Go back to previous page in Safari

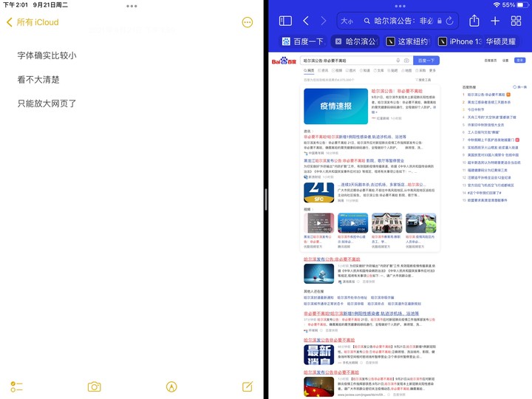tap(306, 21)
